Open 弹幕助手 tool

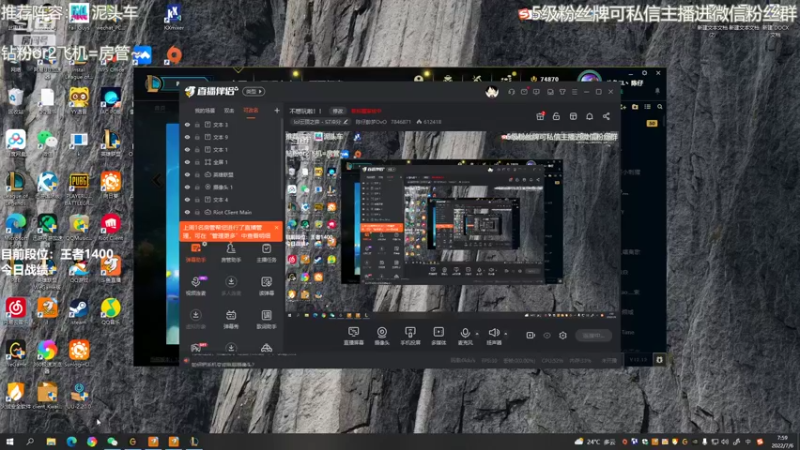pyautogui.click(x=196, y=253)
